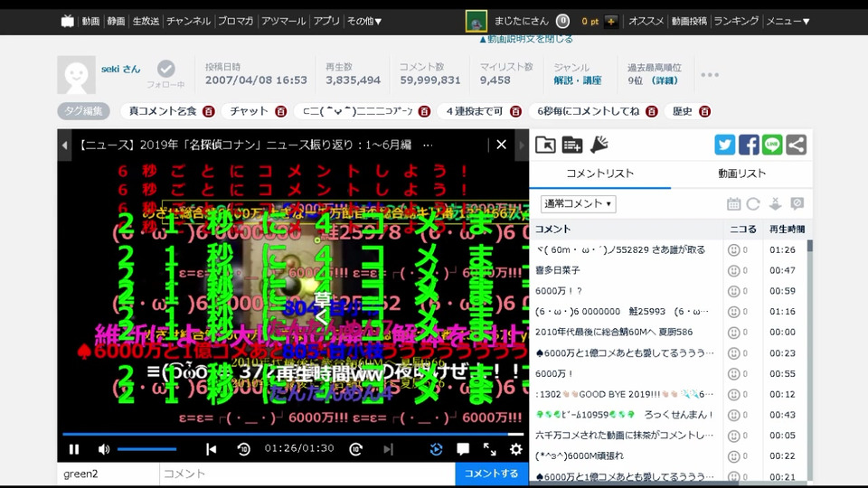This screenshot has width=868, height=488.
Task: Close the next-video banner with X
Action: 501,145
